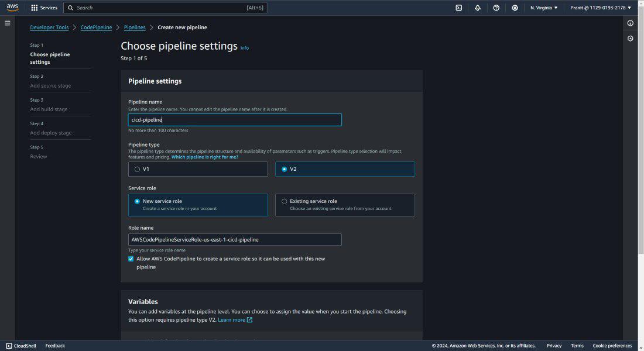Open Privacy link in footer
Screen dimensions: 644x351
[x=554, y=346]
